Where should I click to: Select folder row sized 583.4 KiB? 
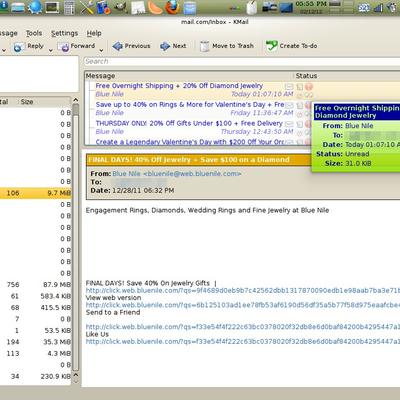tap(35, 296)
